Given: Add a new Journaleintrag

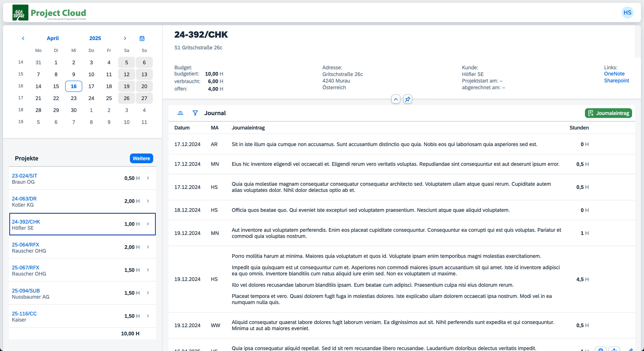Looking at the screenshot, I should pyautogui.click(x=608, y=113).
